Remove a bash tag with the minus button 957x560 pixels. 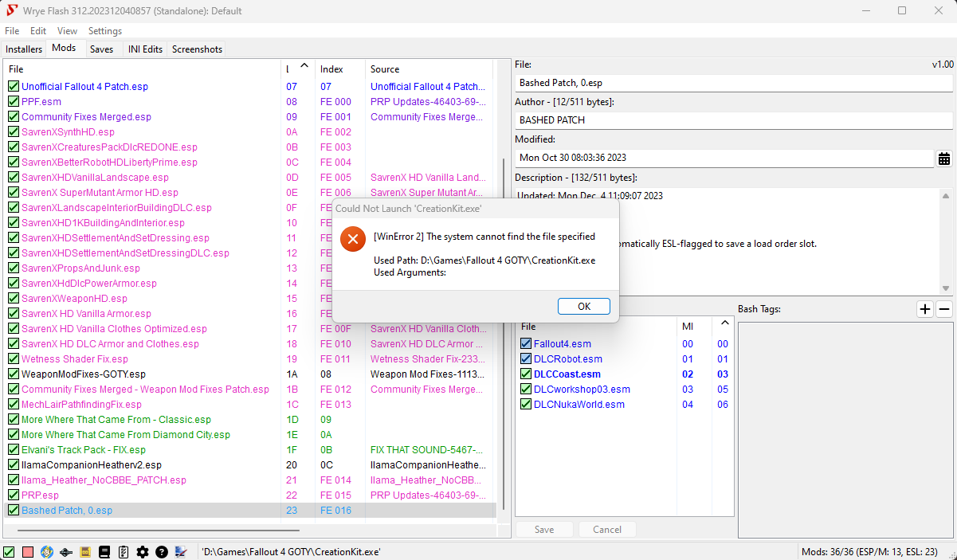(x=944, y=309)
